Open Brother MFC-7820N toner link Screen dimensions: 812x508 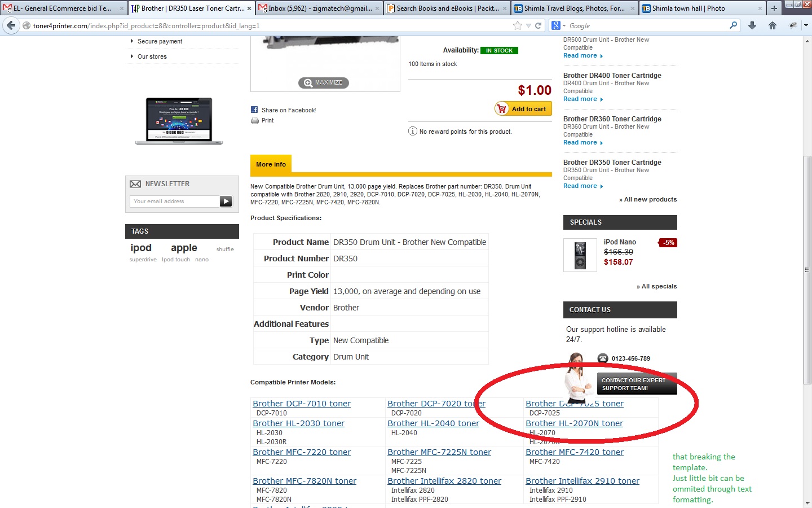click(x=304, y=481)
